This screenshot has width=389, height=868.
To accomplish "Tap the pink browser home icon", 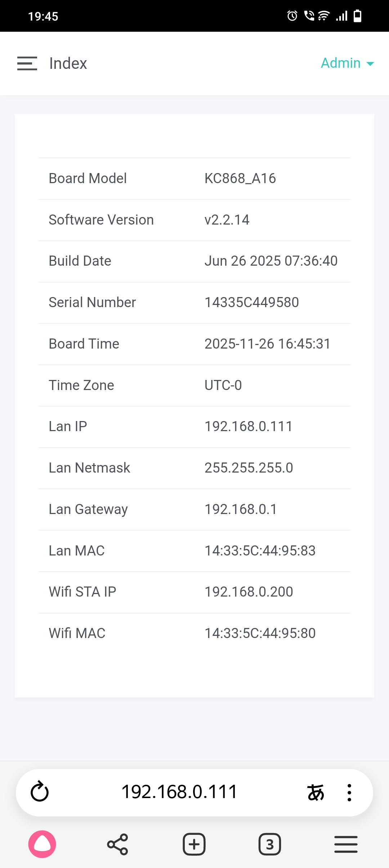I will pyautogui.click(x=42, y=844).
